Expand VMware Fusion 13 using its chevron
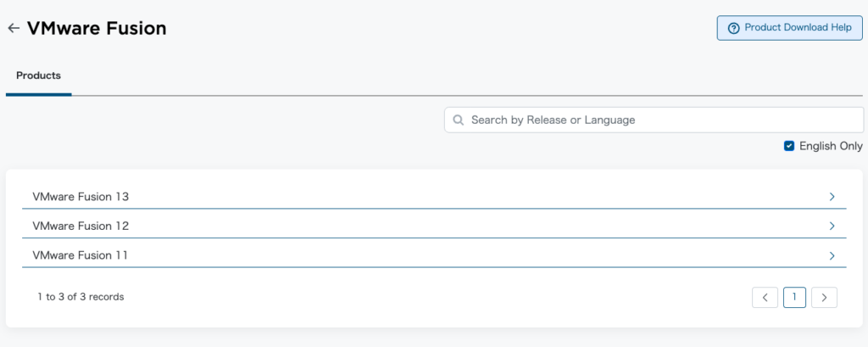 (832, 197)
